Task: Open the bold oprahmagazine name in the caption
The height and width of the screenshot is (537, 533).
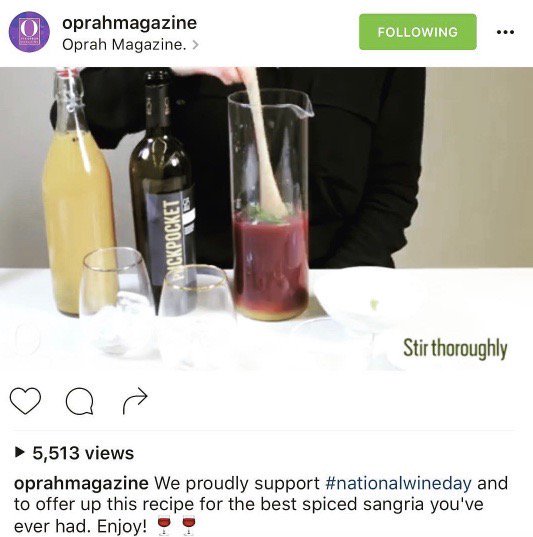Action: (x=82, y=484)
